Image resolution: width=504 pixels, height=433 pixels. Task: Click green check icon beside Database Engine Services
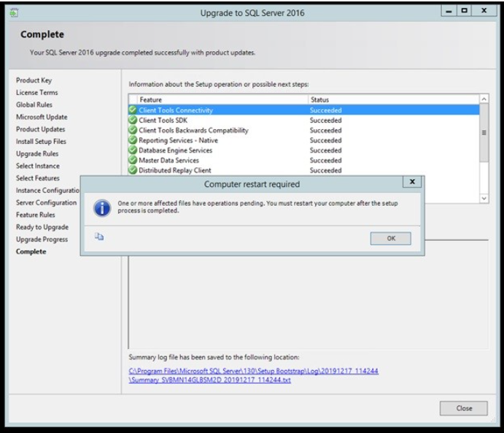point(133,150)
